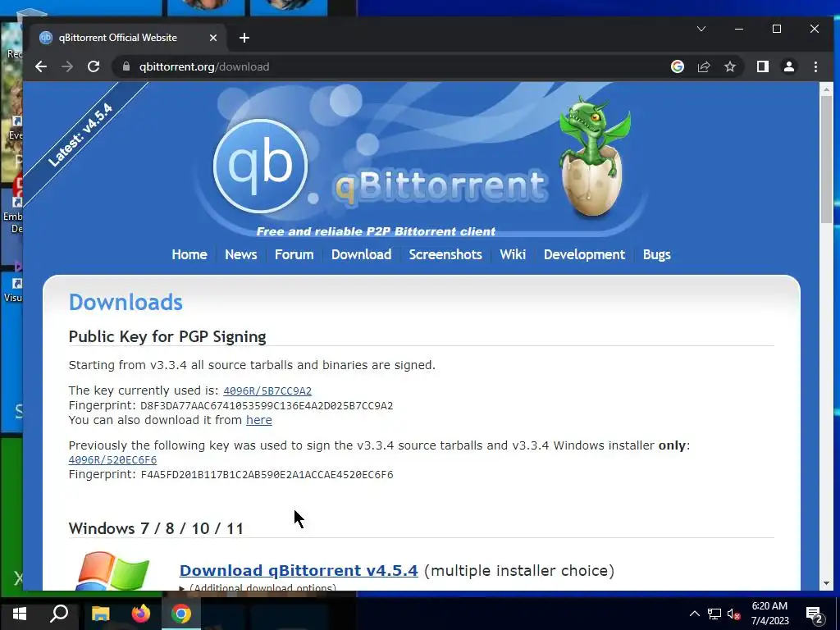
Task: Open the Chrome profile menu
Action: pos(788,66)
